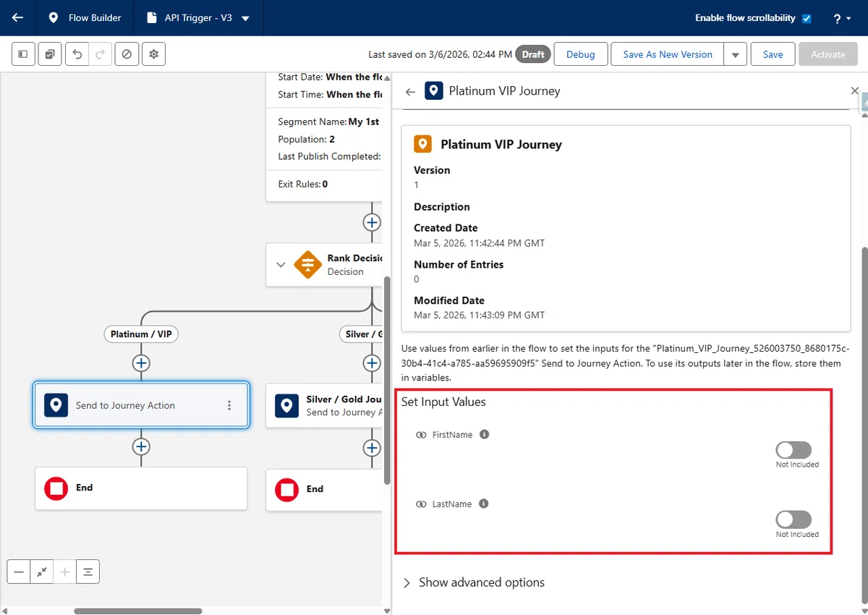The image size is (868, 615).
Task: Select the Silver / G path label
Action: coord(360,334)
